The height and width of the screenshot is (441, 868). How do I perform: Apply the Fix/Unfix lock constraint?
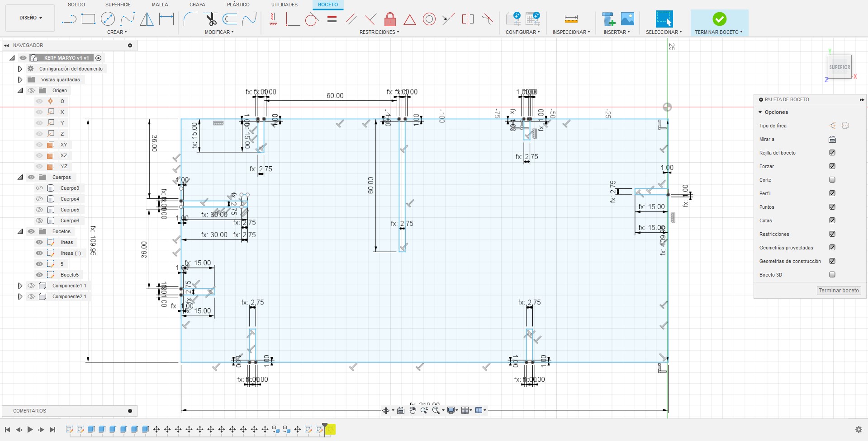pyautogui.click(x=390, y=19)
